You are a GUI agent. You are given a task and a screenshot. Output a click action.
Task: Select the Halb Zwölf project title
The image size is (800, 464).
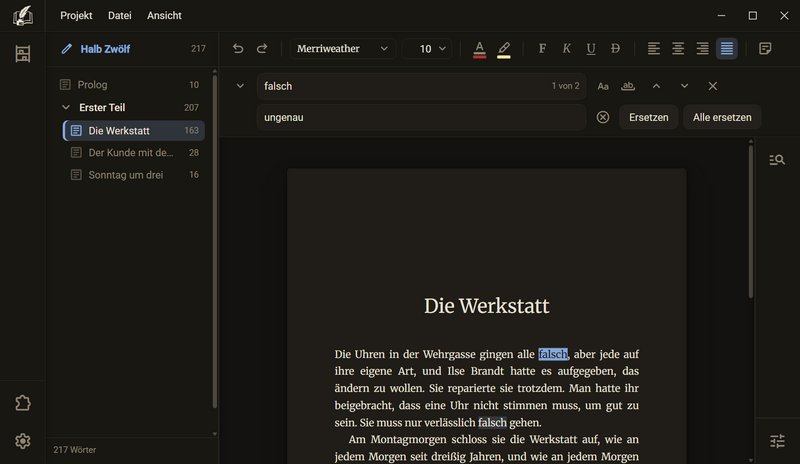[x=105, y=49]
